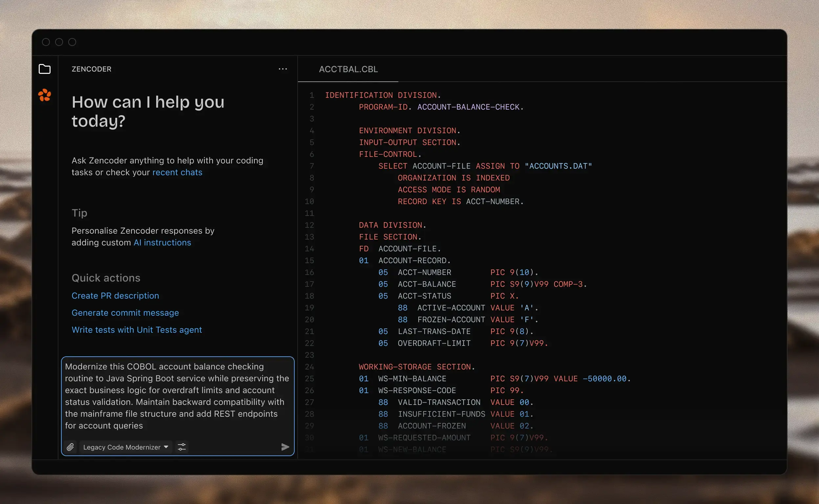Open the AI instructions link
This screenshot has height=504, width=819.
[162, 242]
